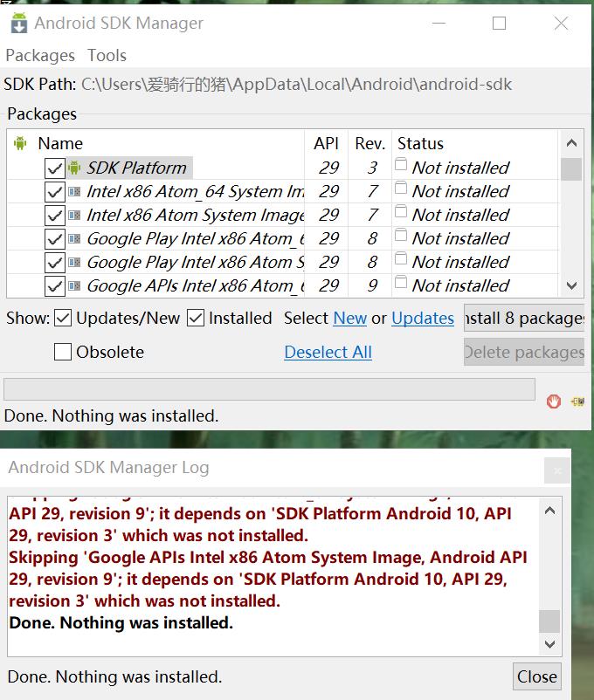The image size is (594, 700).
Task: Sort by the API column header
Action: point(326,144)
